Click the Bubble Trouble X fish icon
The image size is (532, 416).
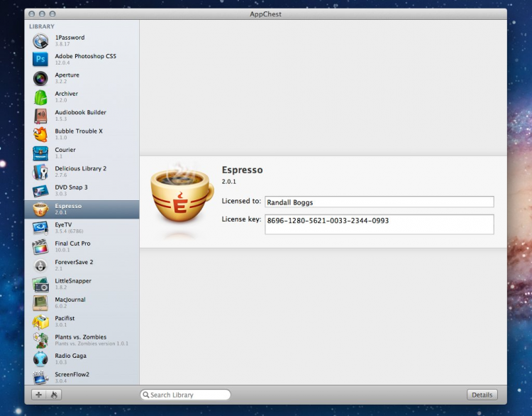pyautogui.click(x=40, y=134)
